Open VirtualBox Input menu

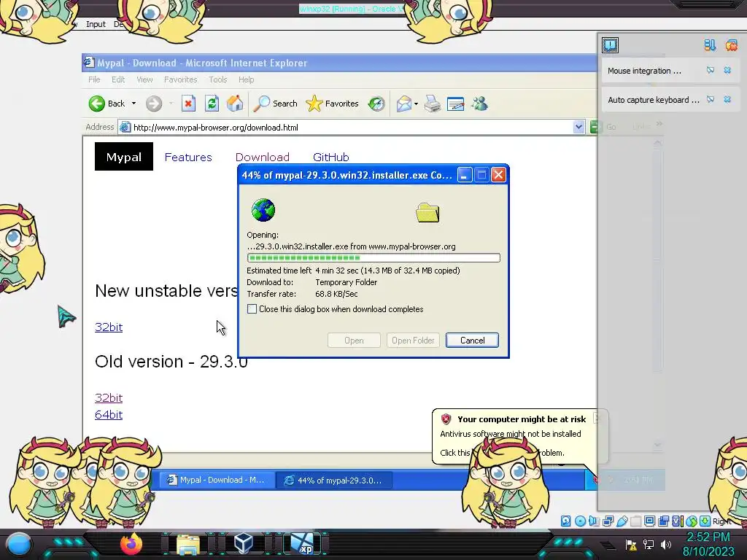point(96,24)
